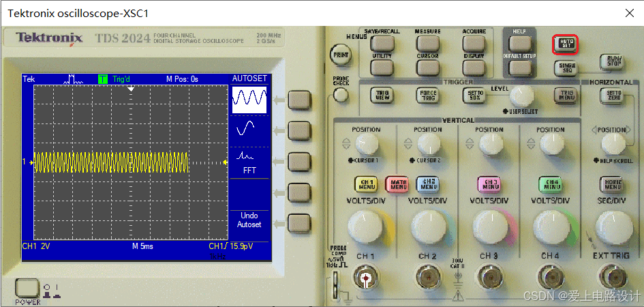
Task: Click the AUTO SET button
Action: coord(565,44)
